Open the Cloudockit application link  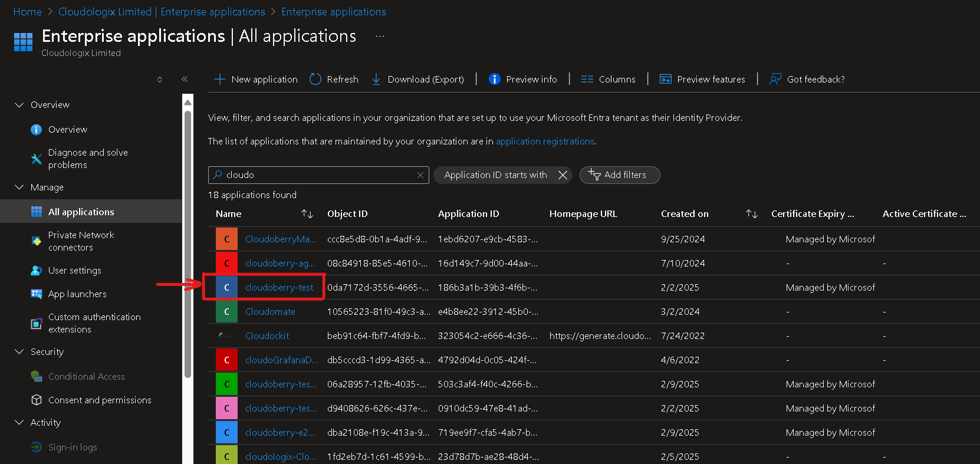(x=267, y=336)
